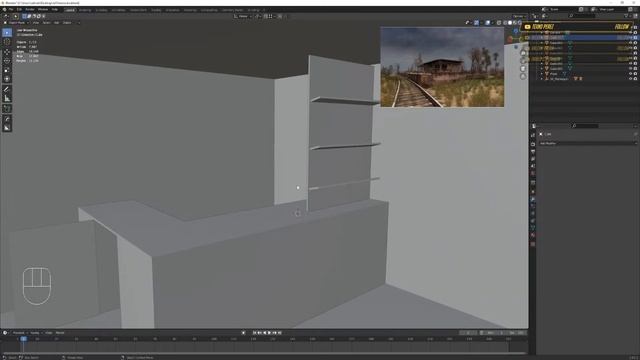The image size is (640, 360).
Task: Open the Output properties tab
Action: coord(533,151)
